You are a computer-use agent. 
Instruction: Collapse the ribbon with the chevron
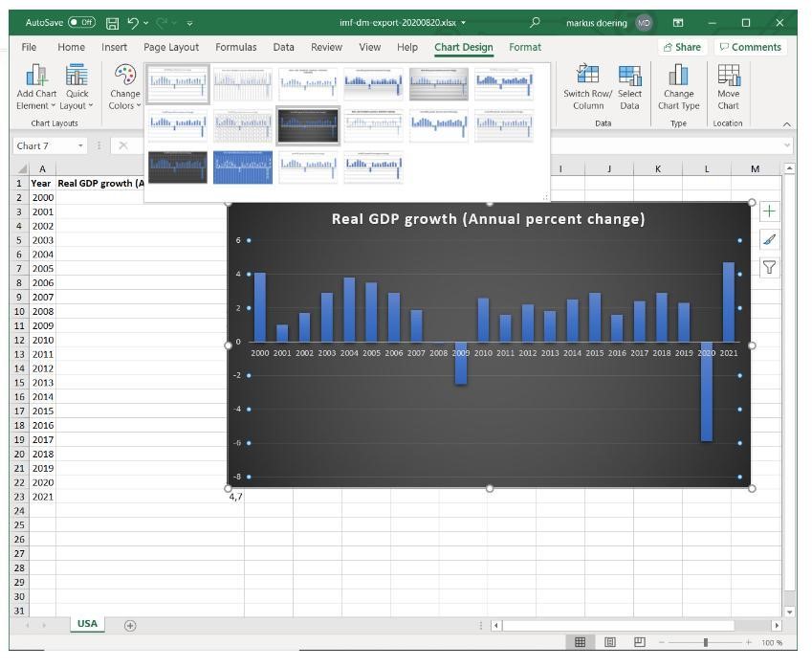[787, 124]
